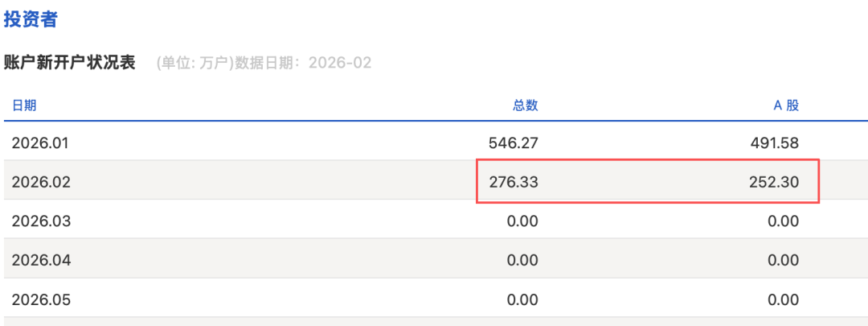Screen dimensions: 868x326
Task: Select the 2026.04 date cell
Action: (42, 261)
